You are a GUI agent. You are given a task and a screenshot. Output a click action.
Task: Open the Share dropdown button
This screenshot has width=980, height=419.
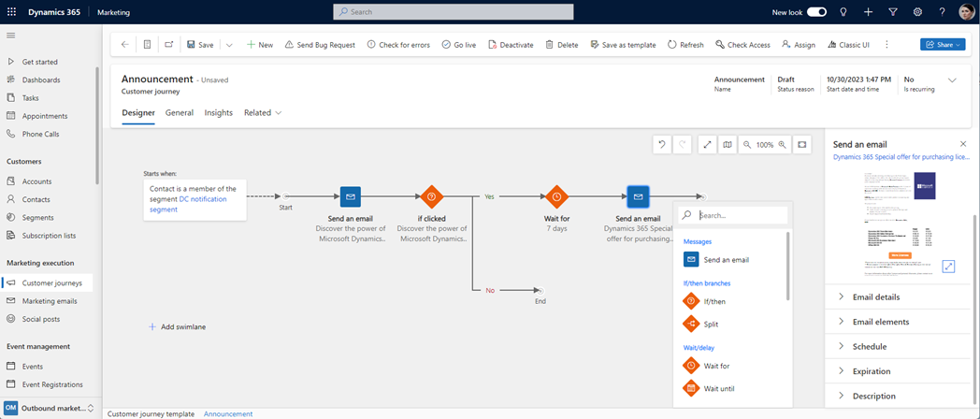click(943, 45)
